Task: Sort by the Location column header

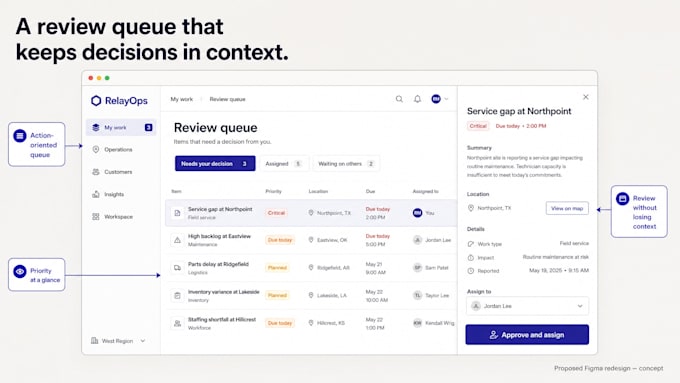Action: [318, 191]
